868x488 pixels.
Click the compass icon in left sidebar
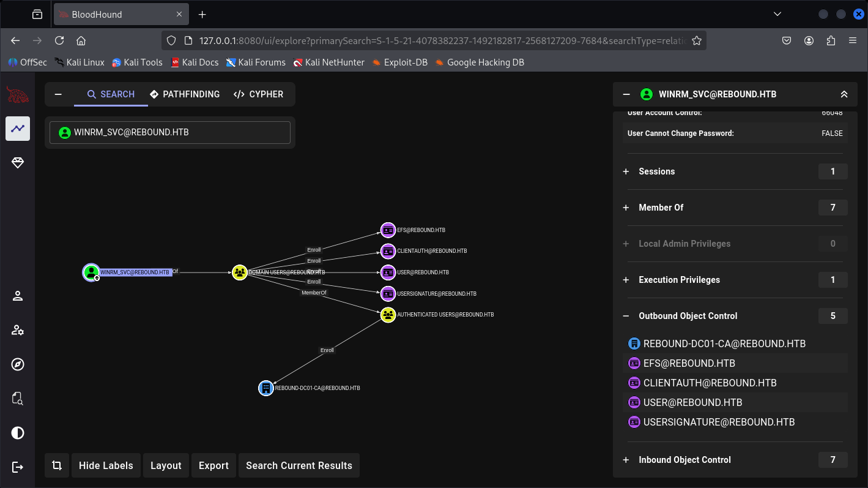[x=18, y=365]
